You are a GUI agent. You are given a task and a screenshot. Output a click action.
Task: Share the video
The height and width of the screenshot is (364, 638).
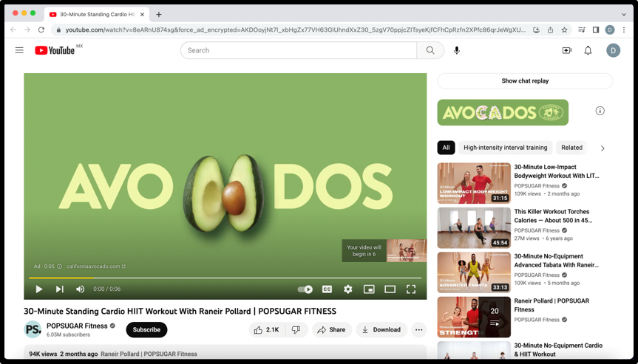332,330
